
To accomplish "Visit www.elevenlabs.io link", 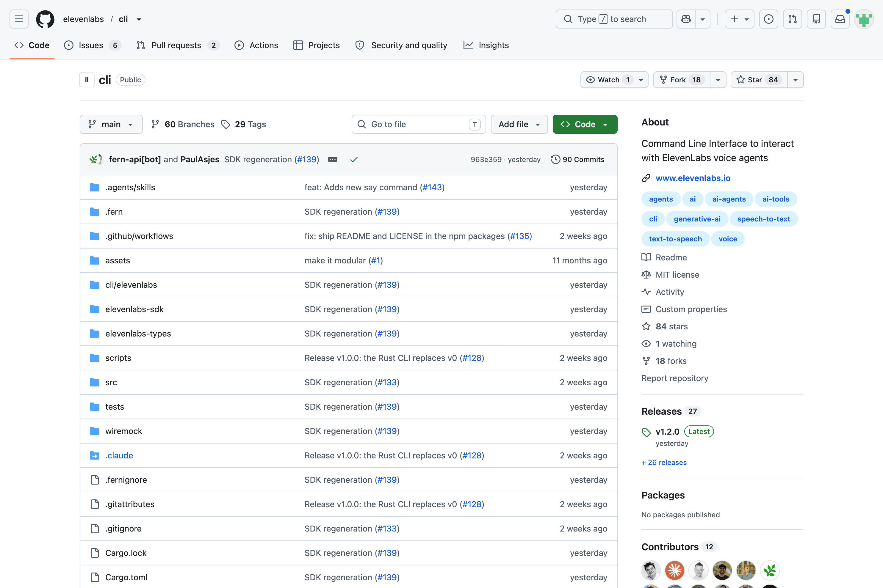I will pos(693,178).
